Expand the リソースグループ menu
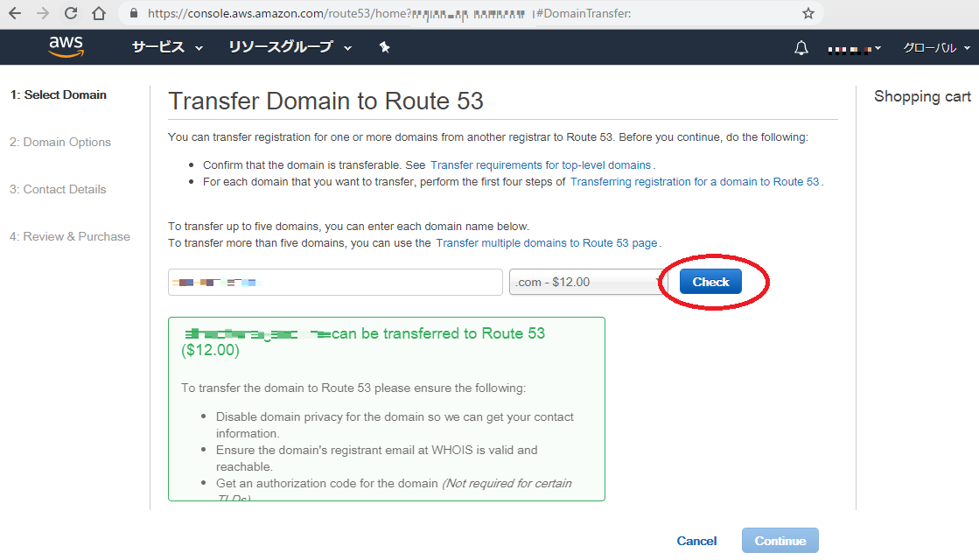Screen dimensions: 979x560 pyautogui.click(x=290, y=47)
